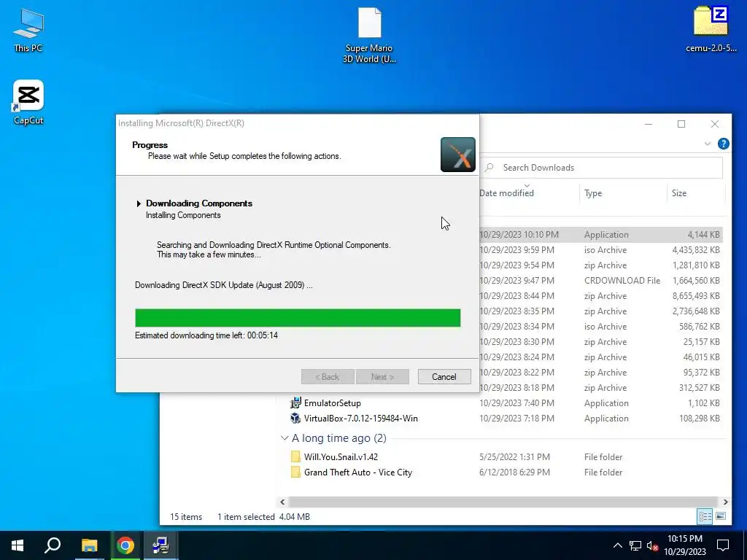Screen dimensions: 747x560
Task: Open File Explorer from the taskbar
Action: 89,545
